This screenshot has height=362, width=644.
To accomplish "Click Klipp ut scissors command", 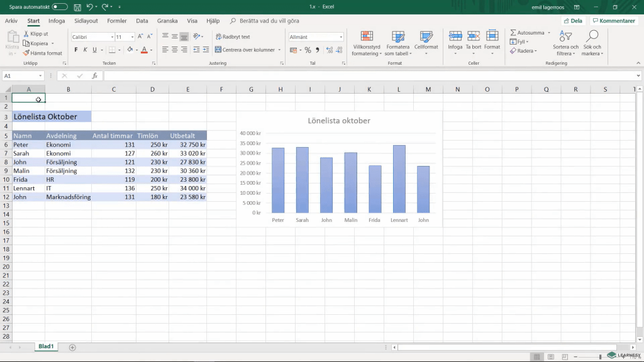I will (x=36, y=34).
